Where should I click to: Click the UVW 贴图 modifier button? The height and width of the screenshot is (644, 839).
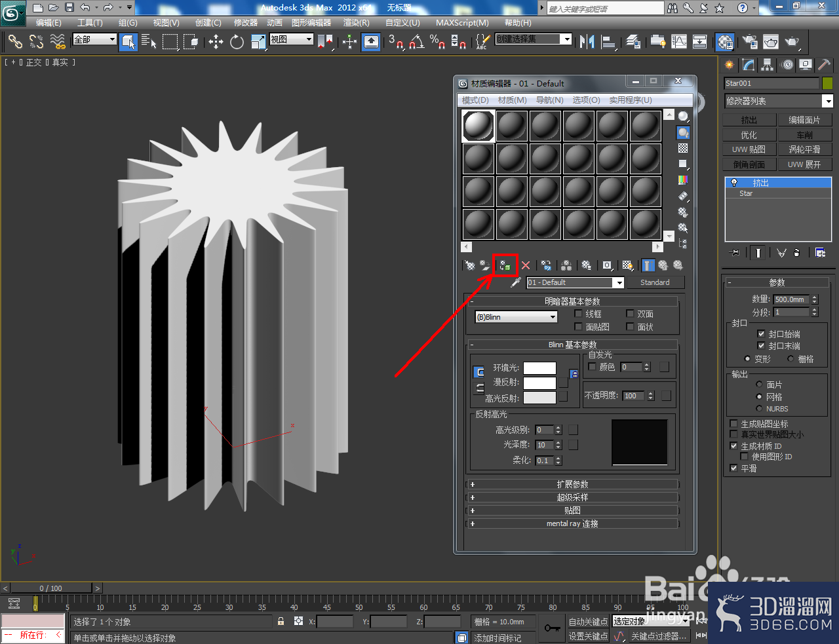point(749,149)
